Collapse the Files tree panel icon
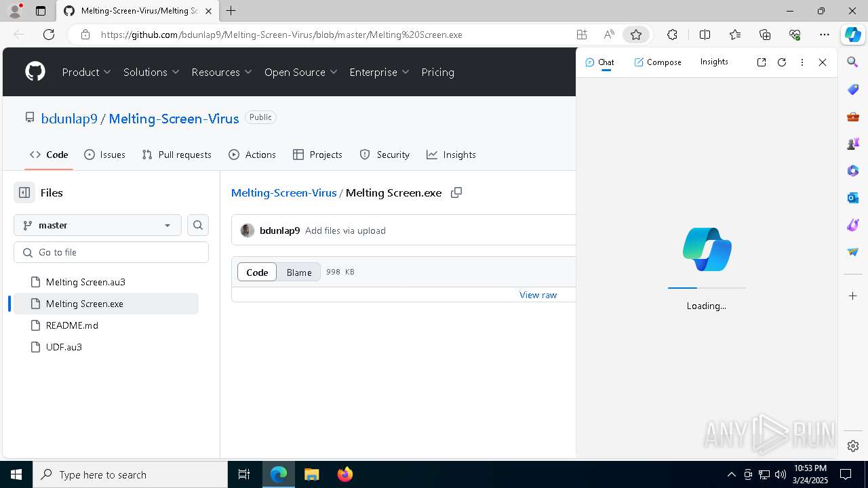This screenshot has width=868, height=488. (x=24, y=192)
